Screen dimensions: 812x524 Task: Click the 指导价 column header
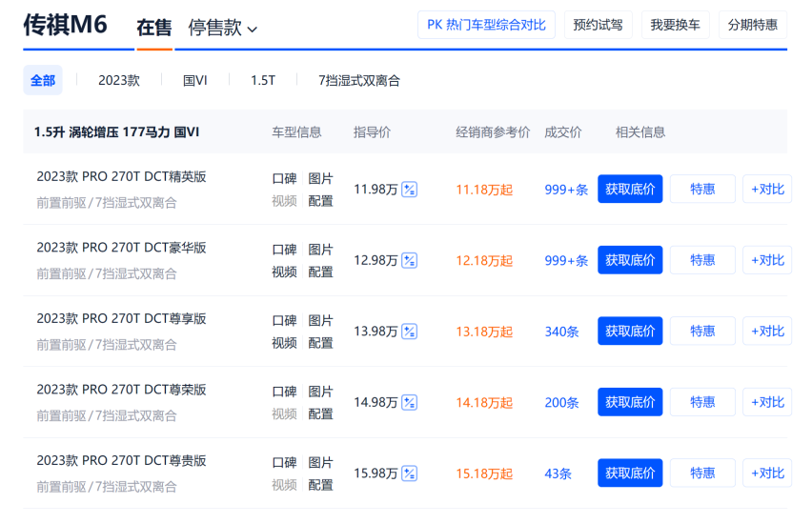point(372,132)
